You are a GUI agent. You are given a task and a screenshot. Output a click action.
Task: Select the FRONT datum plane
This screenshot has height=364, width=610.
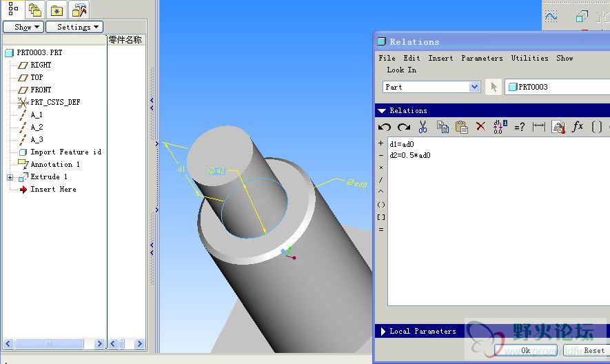pyautogui.click(x=41, y=90)
